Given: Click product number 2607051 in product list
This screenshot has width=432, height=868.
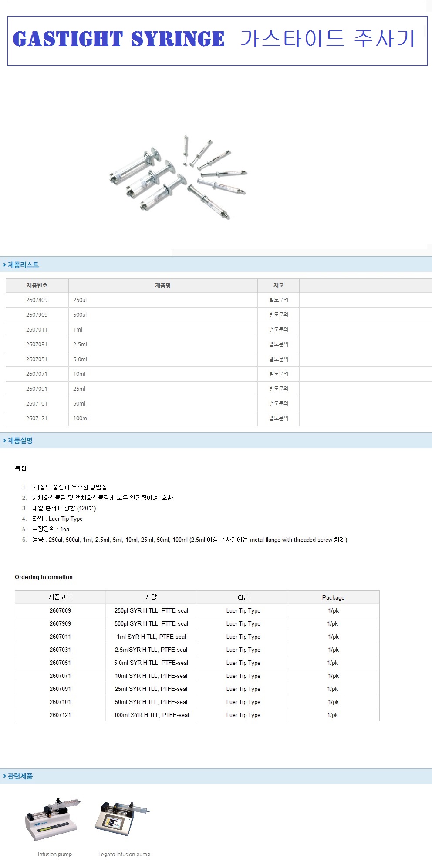Looking at the screenshot, I should pyautogui.click(x=37, y=359).
